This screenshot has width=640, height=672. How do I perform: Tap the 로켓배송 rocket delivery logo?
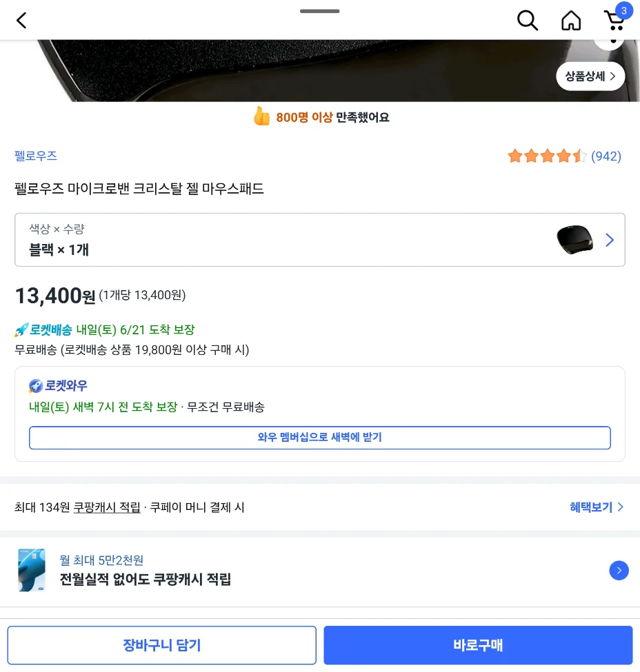[x=43, y=329]
